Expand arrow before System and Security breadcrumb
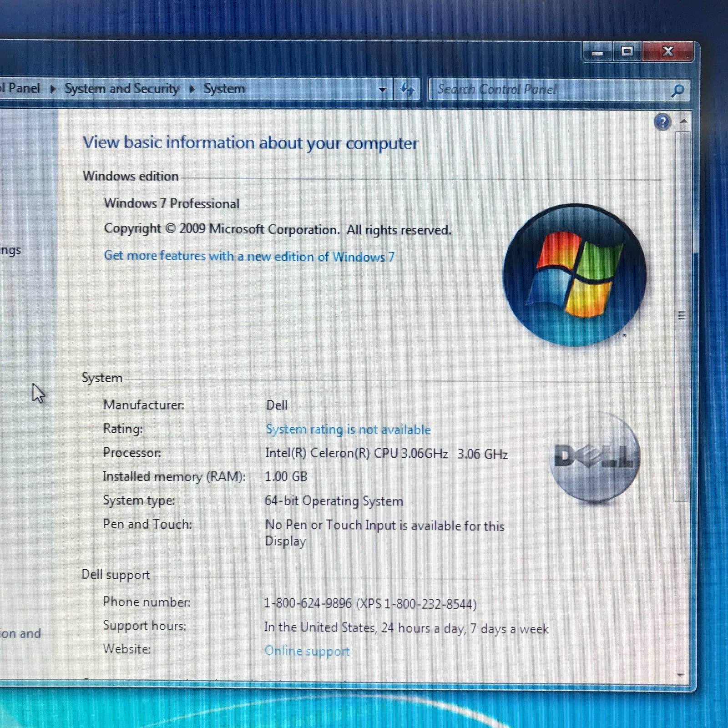This screenshot has width=728, height=728. pyautogui.click(x=53, y=89)
